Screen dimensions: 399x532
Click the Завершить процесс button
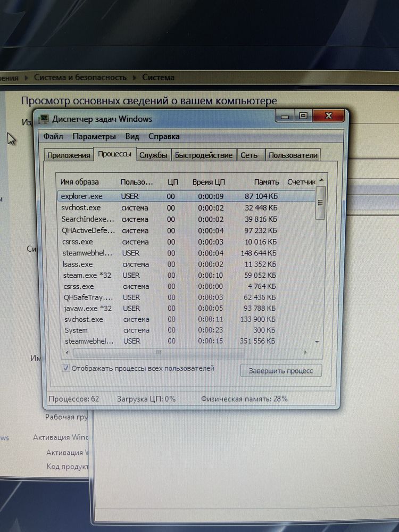click(x=281, y=371)
